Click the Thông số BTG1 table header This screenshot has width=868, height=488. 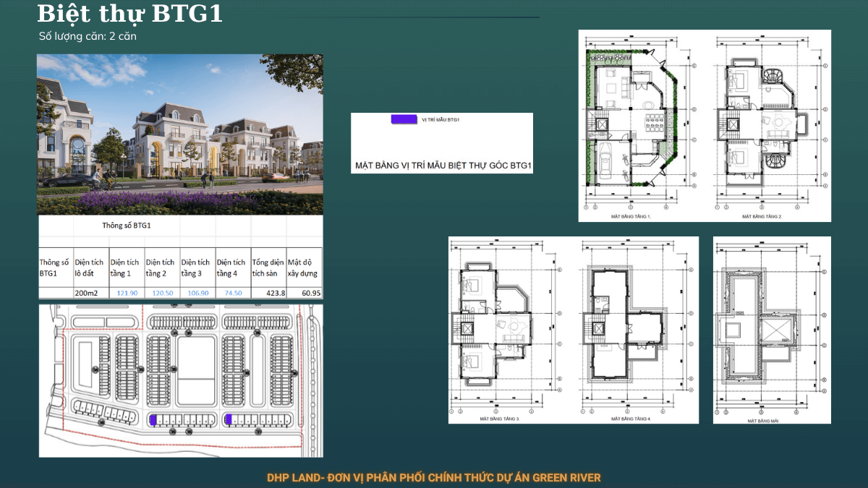127,226
